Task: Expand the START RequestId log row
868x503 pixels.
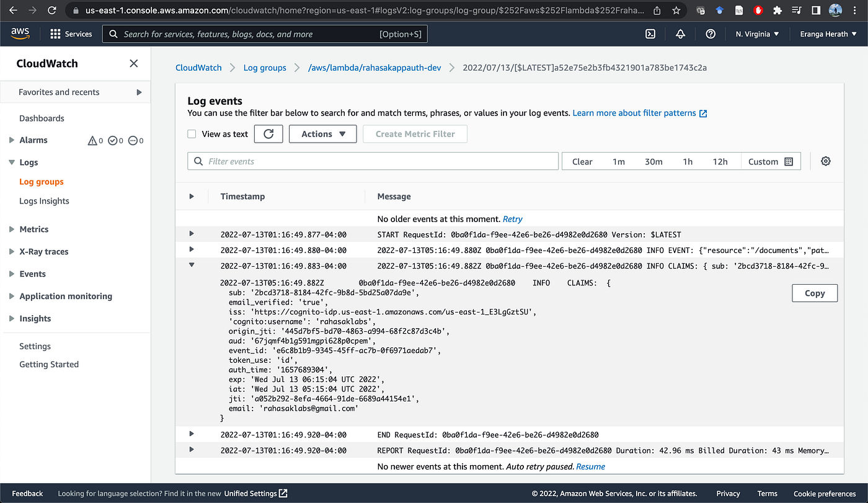Action: (x=192, y=233)
